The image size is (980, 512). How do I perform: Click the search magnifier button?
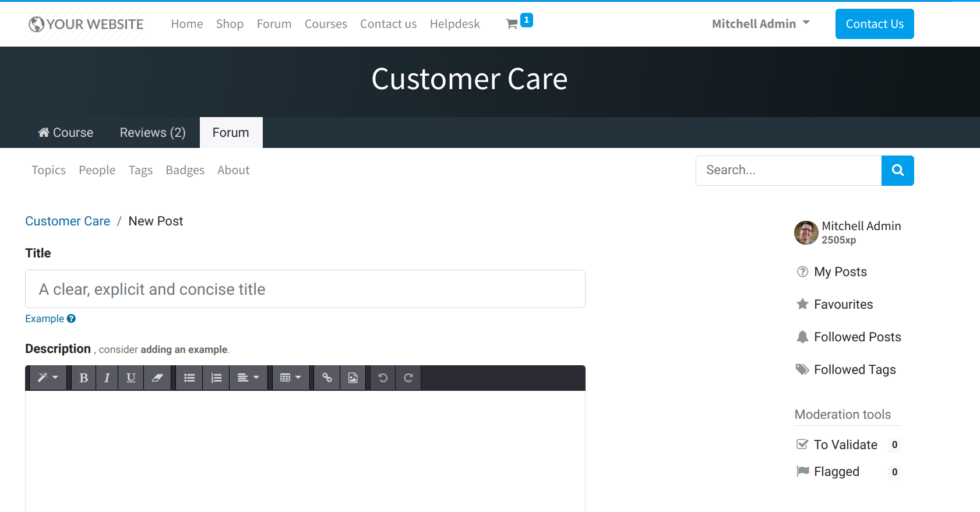click(x=898, y=171)
